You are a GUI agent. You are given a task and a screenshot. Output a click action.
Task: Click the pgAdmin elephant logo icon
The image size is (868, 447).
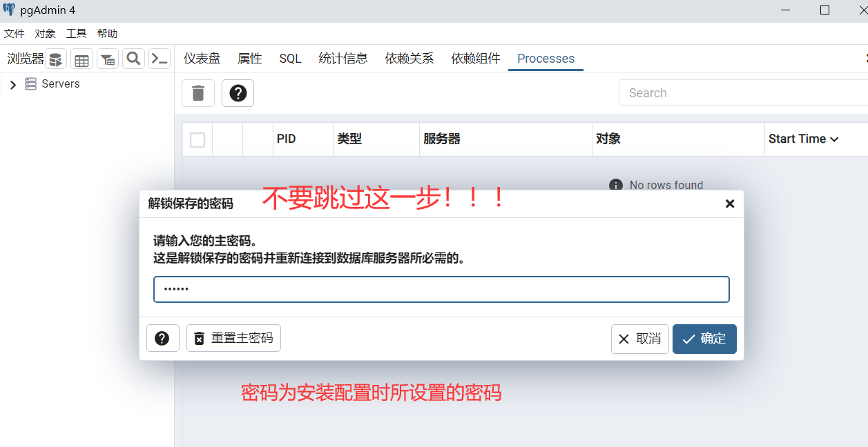pos(9,10)
